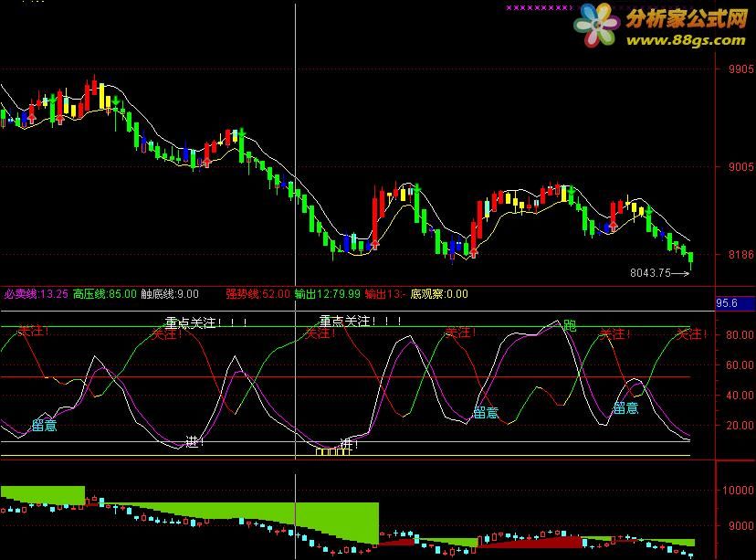Click the green 跑 sell signal label

coord(570,325)
